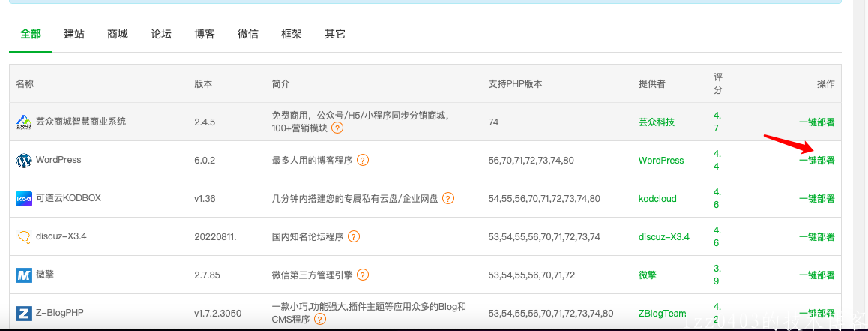
Task: Click 一键部署 for 微擎
Action: [816, 275]
